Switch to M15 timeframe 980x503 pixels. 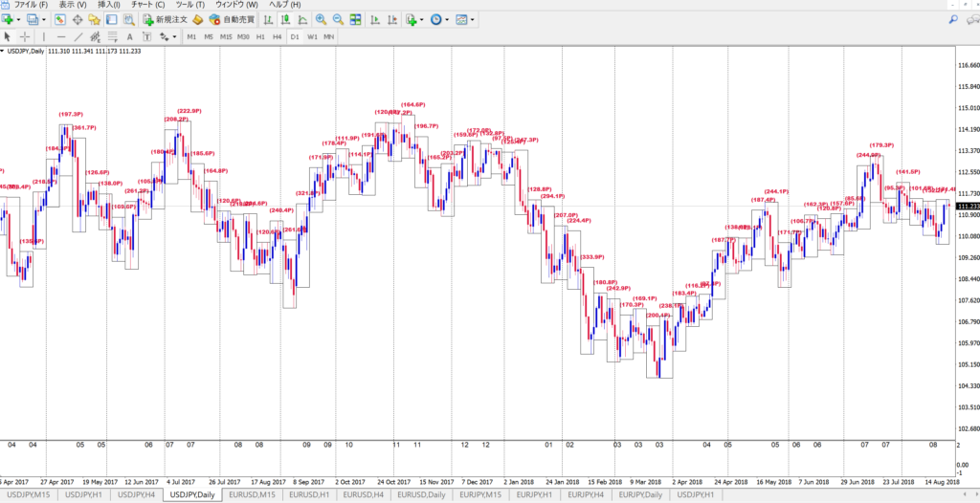[x=226, y=37]
